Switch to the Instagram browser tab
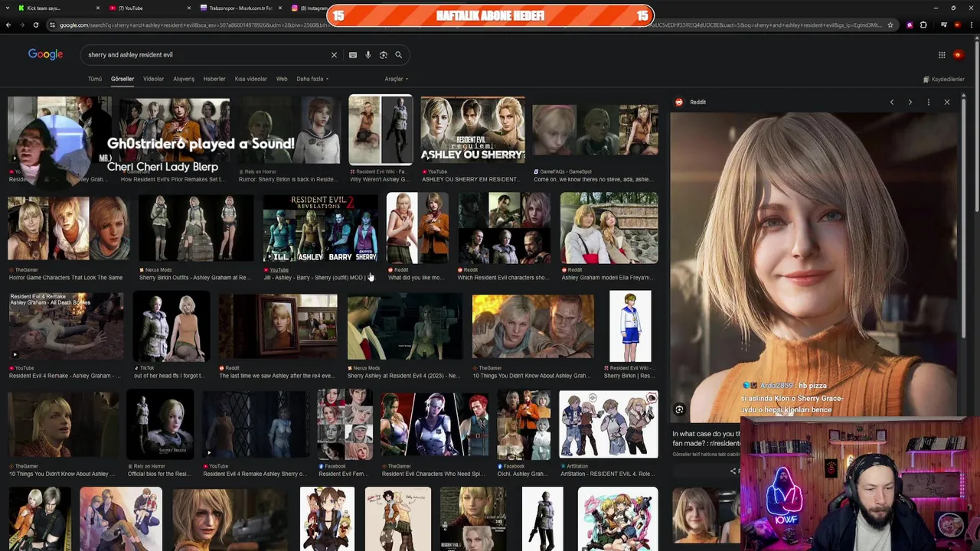 [309, 8]
